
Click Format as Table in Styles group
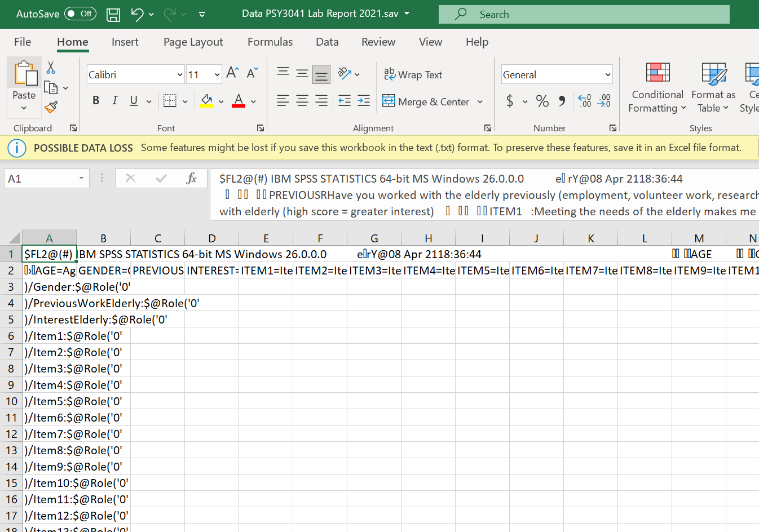pos(713,87)
